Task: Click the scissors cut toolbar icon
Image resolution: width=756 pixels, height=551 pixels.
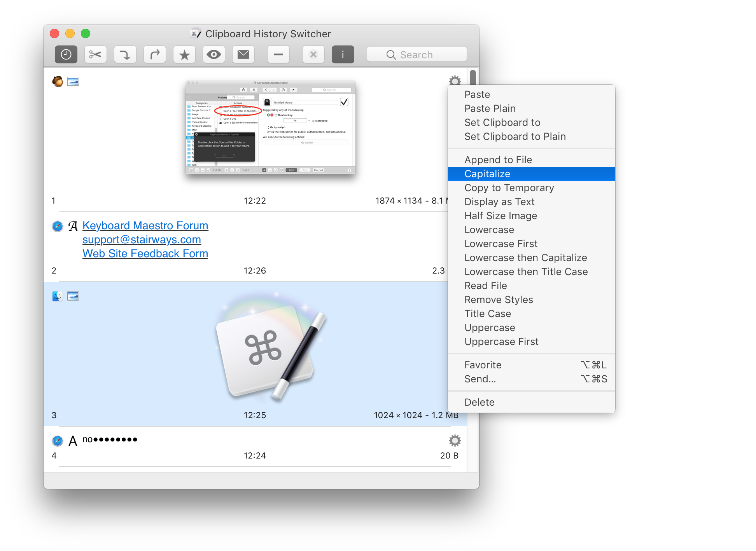Action: [x=95, y=54]
